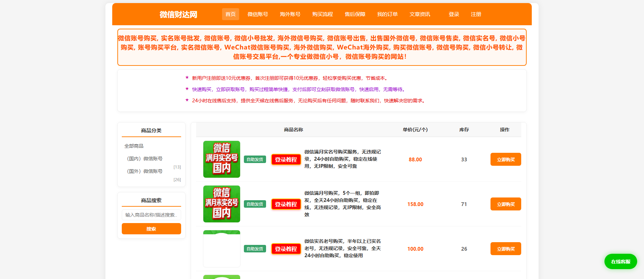The width and height of the screenshot is (644, 279).
Task: Click the 24小时在线售后支持 notice line
Action: (x=309, y=101)
